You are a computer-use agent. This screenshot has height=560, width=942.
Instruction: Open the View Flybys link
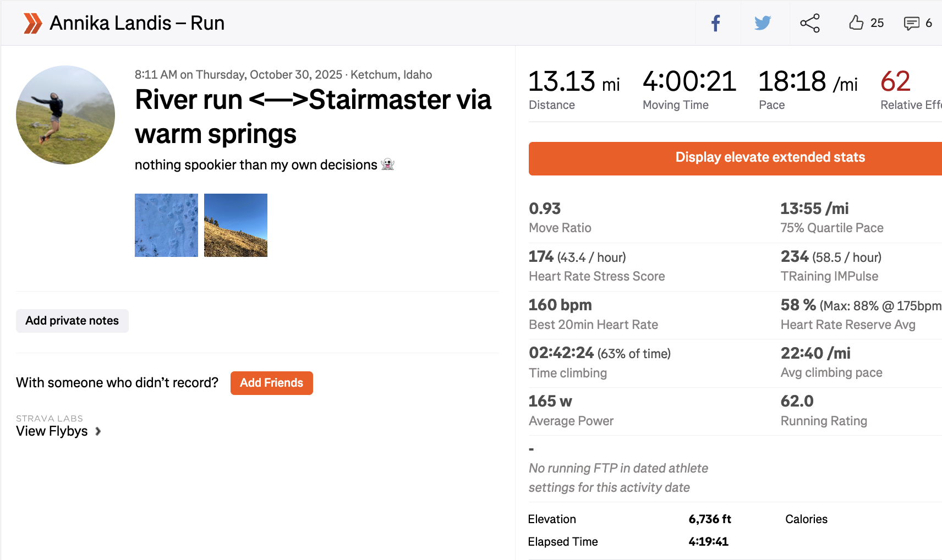tap(52, 431)
